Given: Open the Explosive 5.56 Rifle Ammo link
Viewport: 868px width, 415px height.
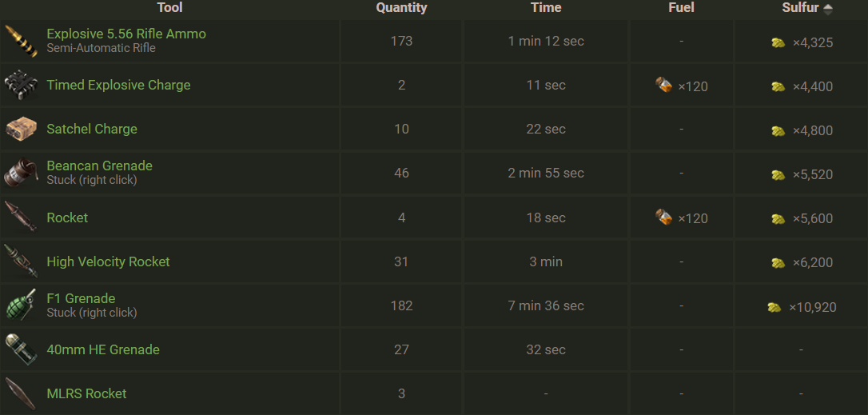Looking at the screenshot, I should point(126,34).
